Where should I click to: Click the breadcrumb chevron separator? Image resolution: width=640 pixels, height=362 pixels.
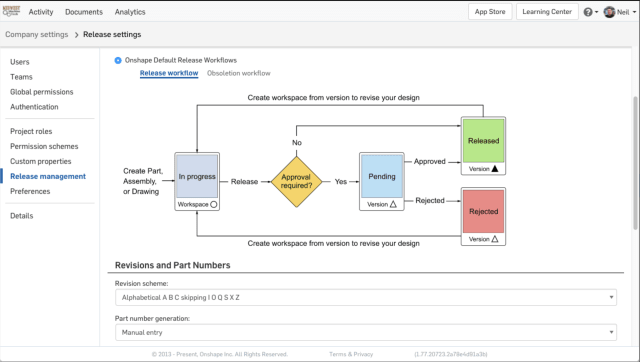[76, 35]
